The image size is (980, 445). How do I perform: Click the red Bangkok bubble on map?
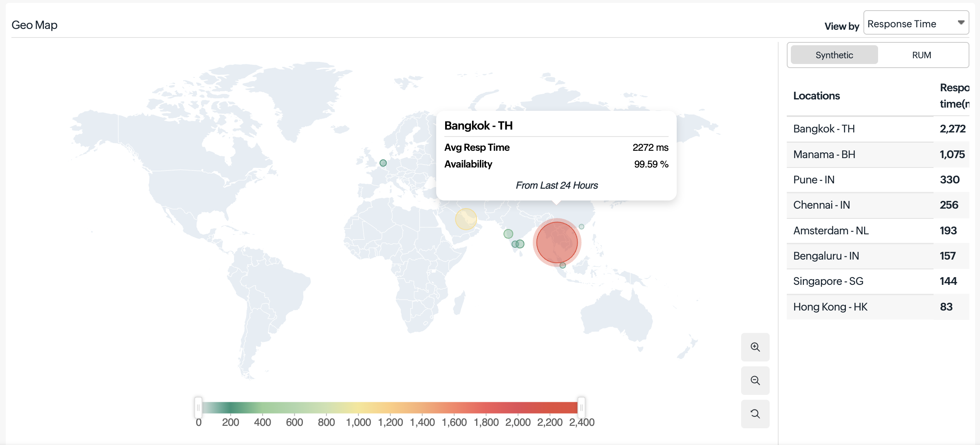[556, 242]
